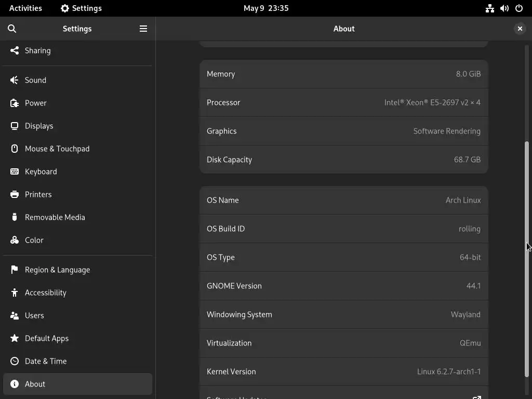Click the About title in header bar
Screen dimensions: 532x399
344,29
